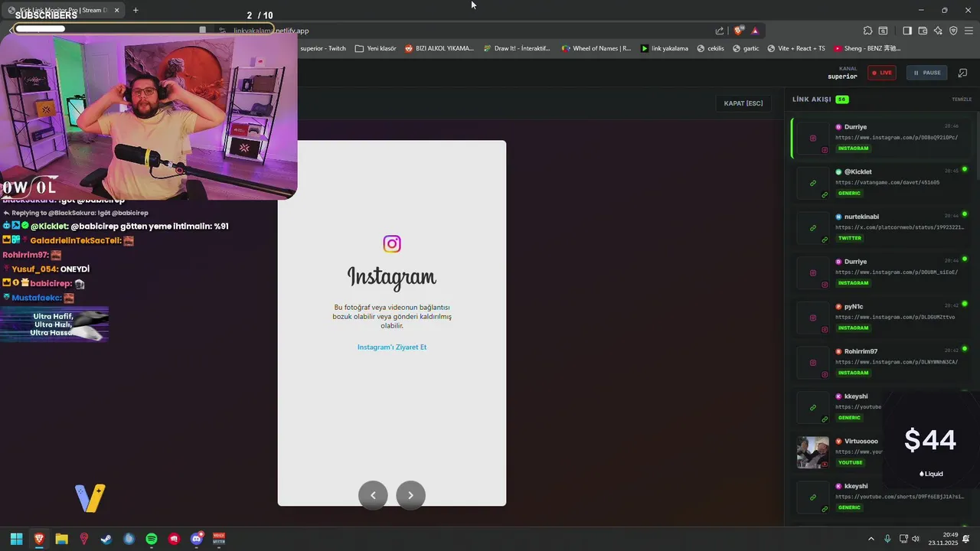Open Windows Start menu

16,539
